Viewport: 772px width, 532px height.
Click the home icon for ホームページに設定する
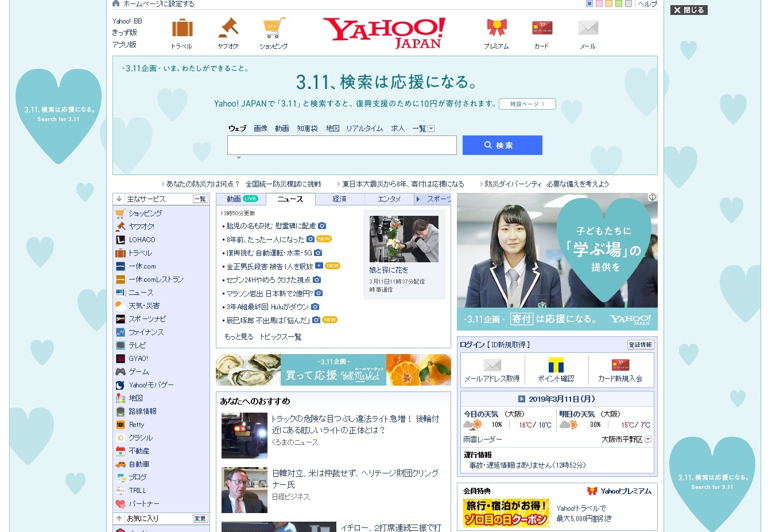116,3
